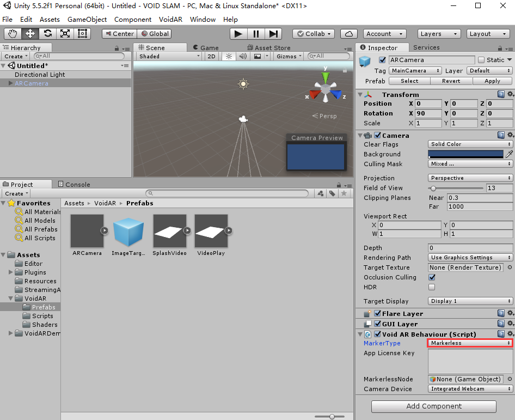Screen dimensions: 515x420
Task: Select the Scale tool
Action: coord(65,34)
